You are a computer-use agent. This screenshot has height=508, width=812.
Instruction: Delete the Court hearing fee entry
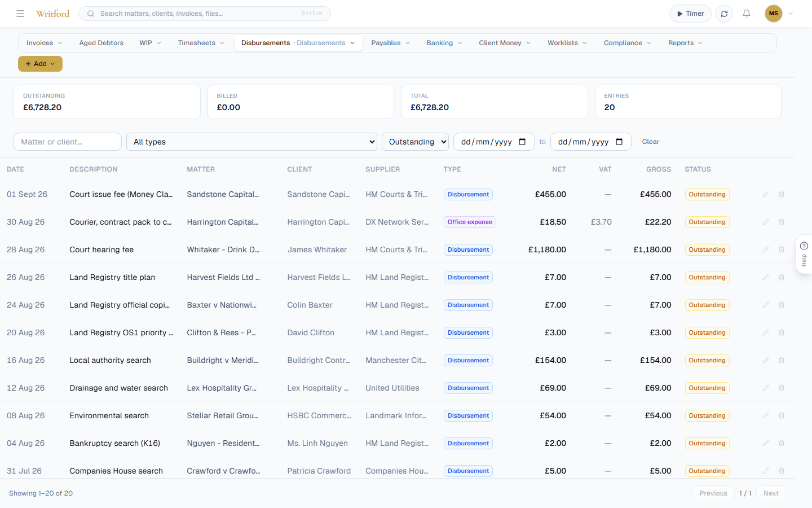pyautogui.click(x=782, y=249)
